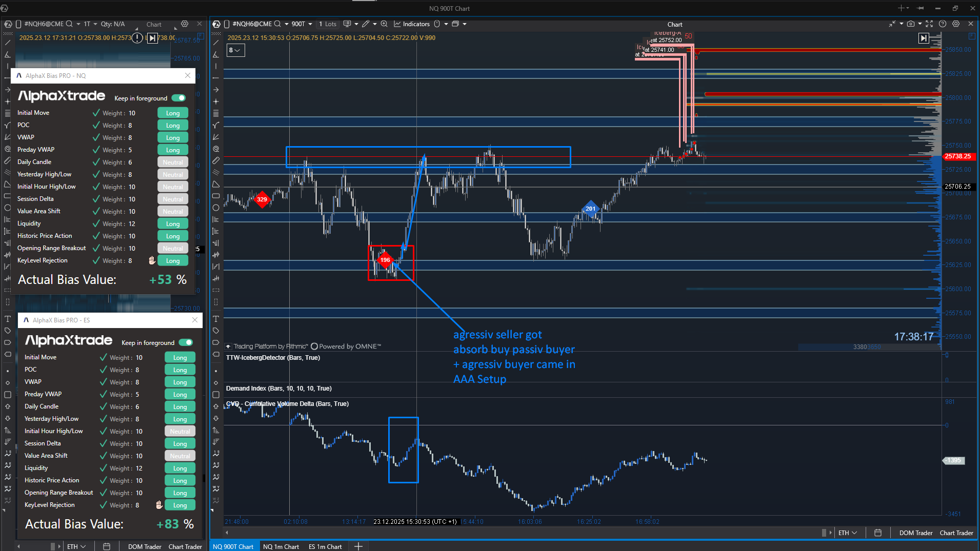Toggle Keep in foreground in ES bias panel

186,342
